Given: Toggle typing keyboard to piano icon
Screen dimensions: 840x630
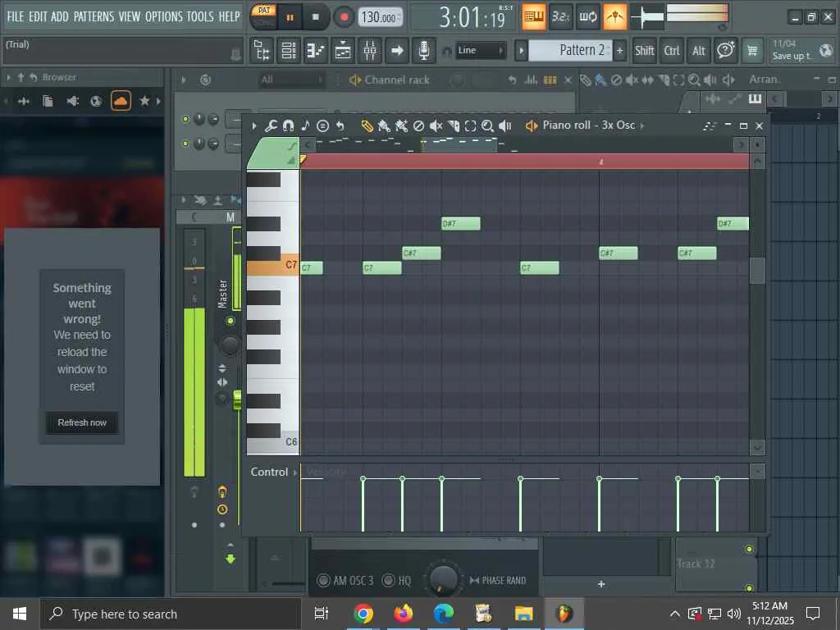Looking at the screenshot, I should point(533,17).
